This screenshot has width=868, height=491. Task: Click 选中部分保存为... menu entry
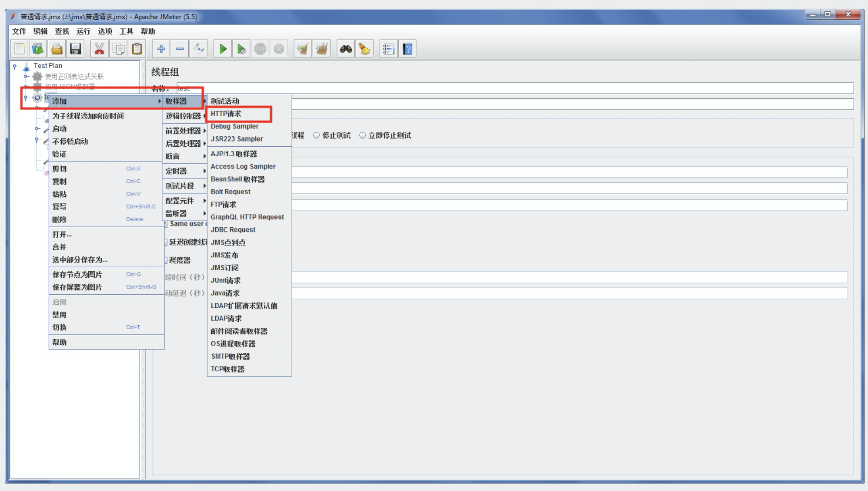point(107,259)
